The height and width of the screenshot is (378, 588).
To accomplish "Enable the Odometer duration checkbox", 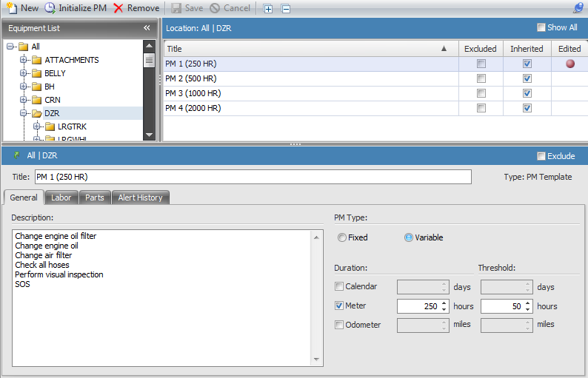I will pos(339,325).
